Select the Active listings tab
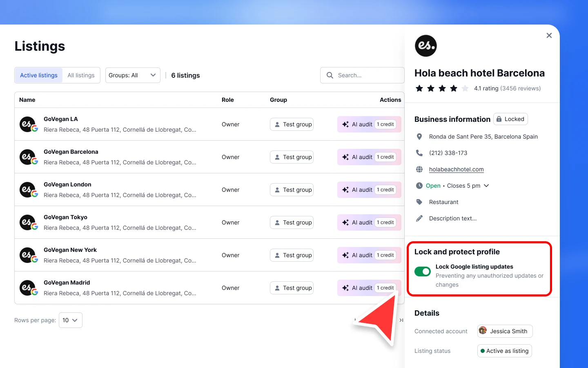This screenshot has height=368, width=588. coord(38,75)
